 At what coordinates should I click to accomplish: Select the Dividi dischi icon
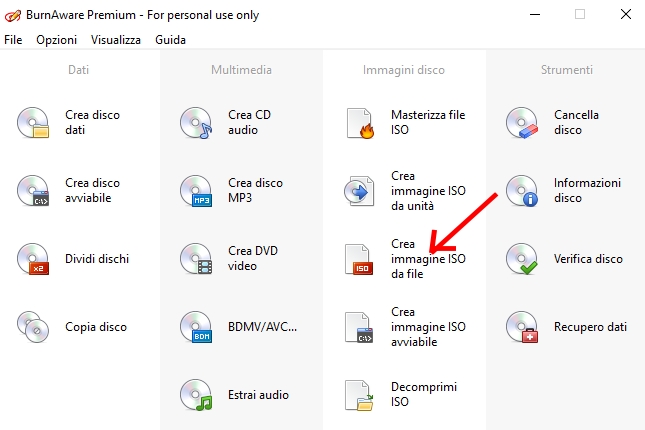point(33,258)
